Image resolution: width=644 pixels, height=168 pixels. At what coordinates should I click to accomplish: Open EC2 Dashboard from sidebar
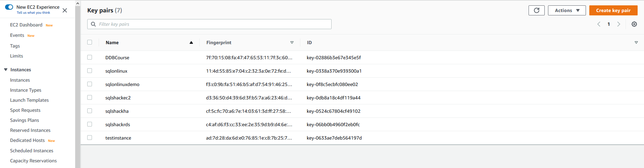(26, 25)
